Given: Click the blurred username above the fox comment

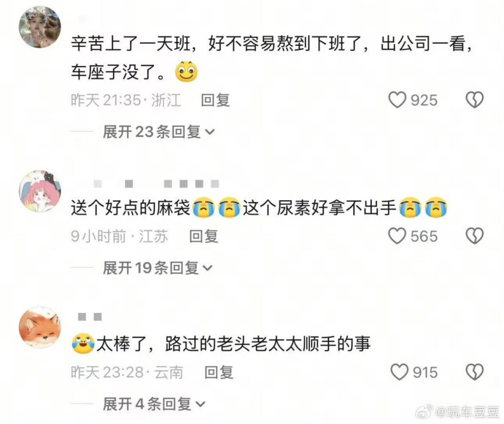Looking at the screenshot, I should click(90, 317).
